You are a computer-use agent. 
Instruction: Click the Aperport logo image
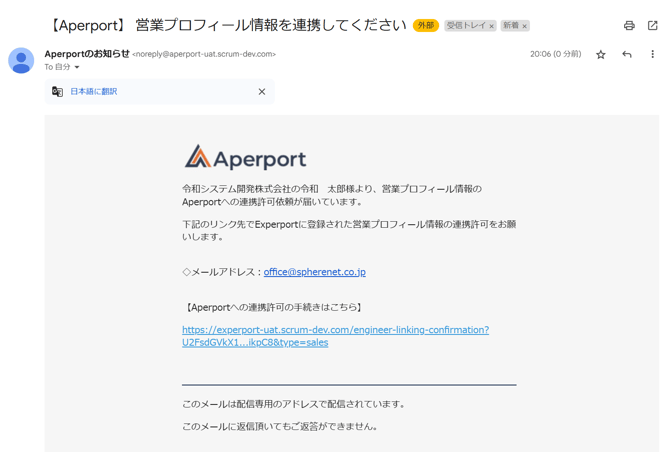[245, 158]
